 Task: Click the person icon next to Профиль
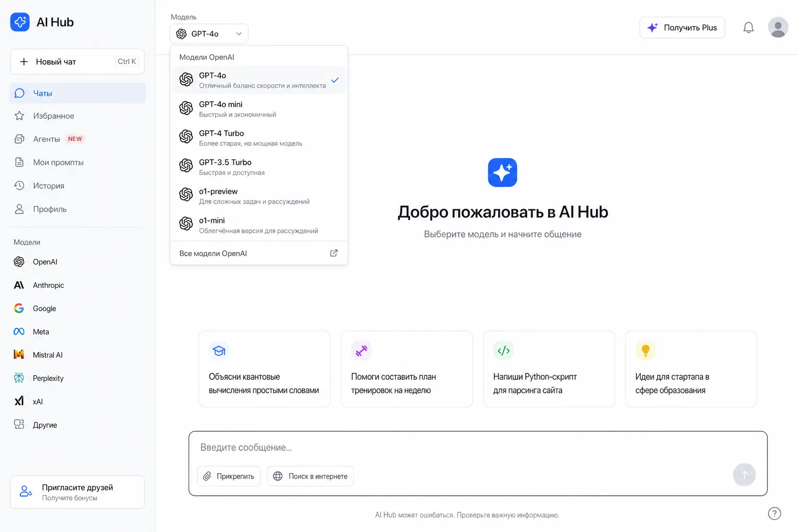click(x=19, y=209)
